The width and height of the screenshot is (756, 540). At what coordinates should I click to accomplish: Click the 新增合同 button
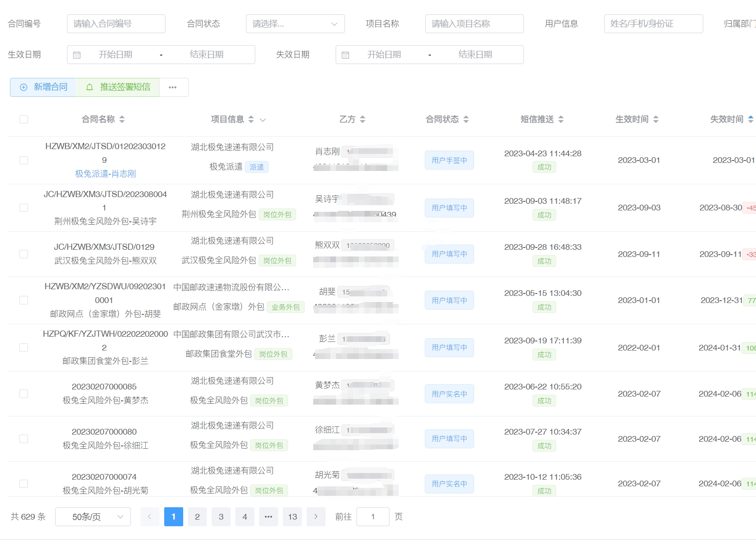point(44,87)
